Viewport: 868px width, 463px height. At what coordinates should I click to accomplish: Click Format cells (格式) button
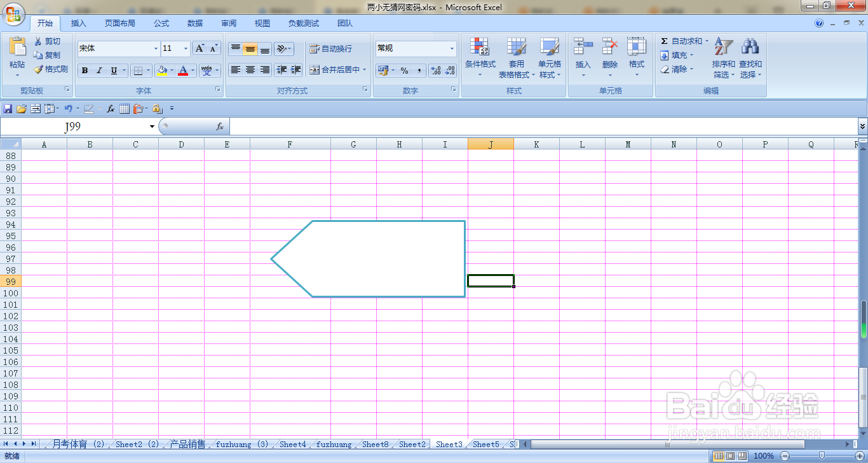click(x=637, y=57)
